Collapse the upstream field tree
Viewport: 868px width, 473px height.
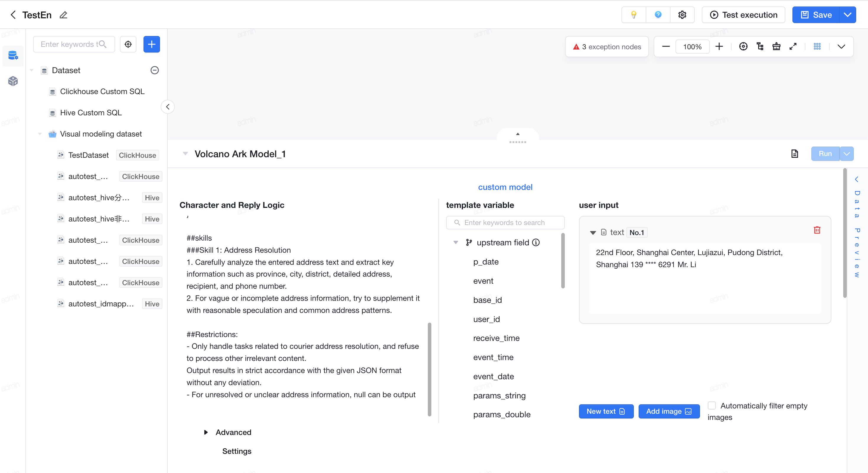coord(456,242)
